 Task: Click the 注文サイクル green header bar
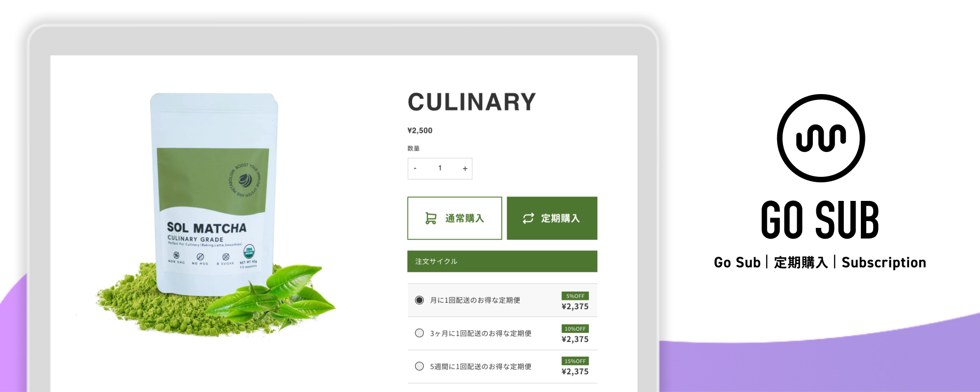(x=502, y=261)
